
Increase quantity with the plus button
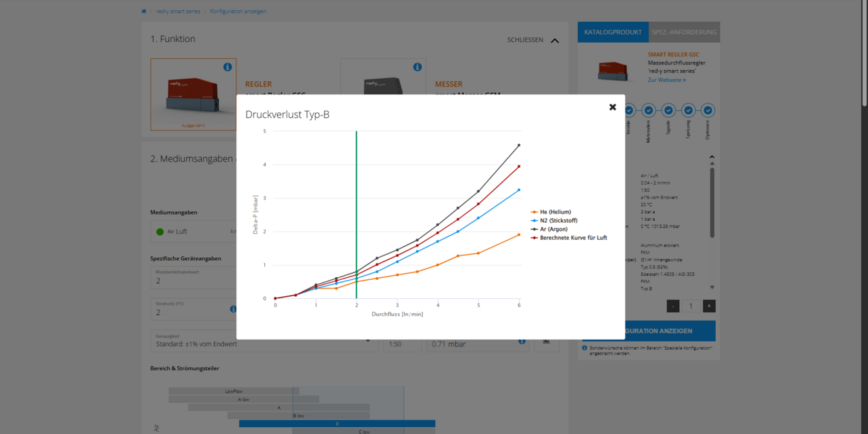(x=709, y=306)
